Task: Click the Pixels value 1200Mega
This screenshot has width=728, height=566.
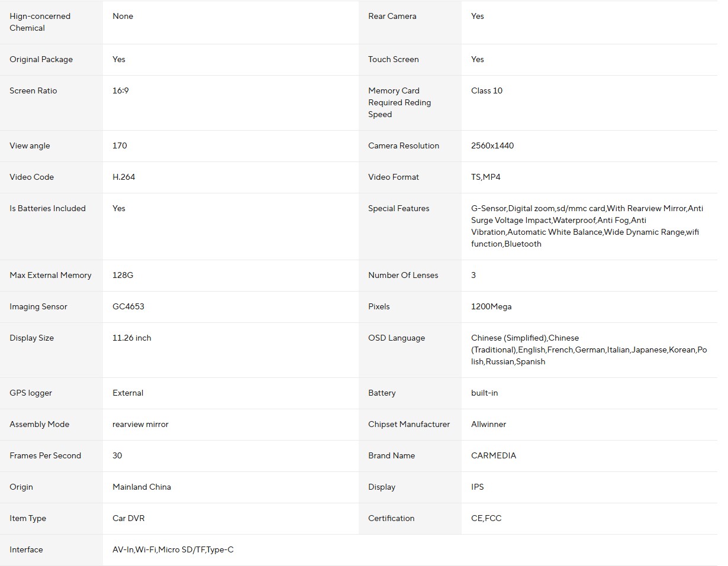Action: click(x=491, y=306)
